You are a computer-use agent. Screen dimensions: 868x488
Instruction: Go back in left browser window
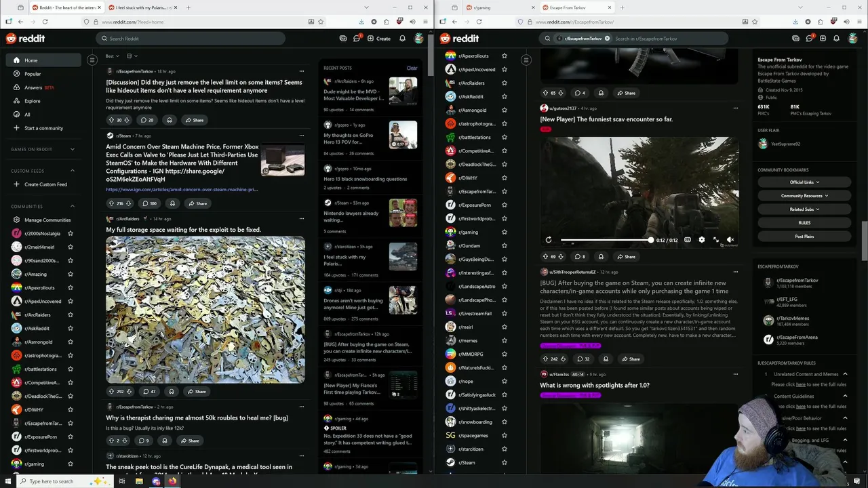click(x=20, y=22)
